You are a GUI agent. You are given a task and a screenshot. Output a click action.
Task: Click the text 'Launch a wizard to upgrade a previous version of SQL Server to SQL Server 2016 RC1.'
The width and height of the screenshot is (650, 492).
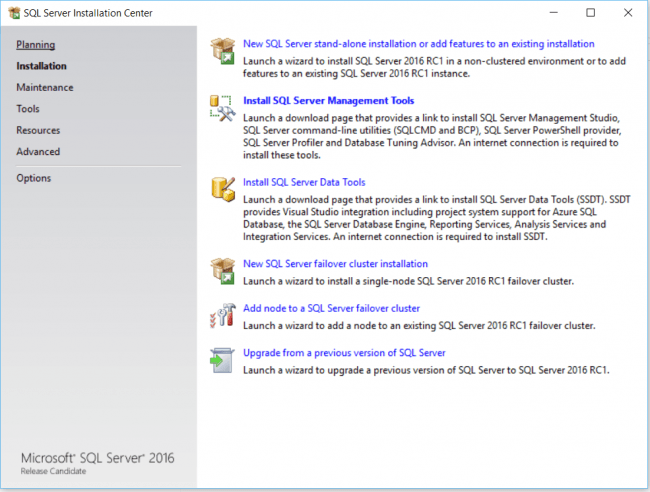click(426, 370)
